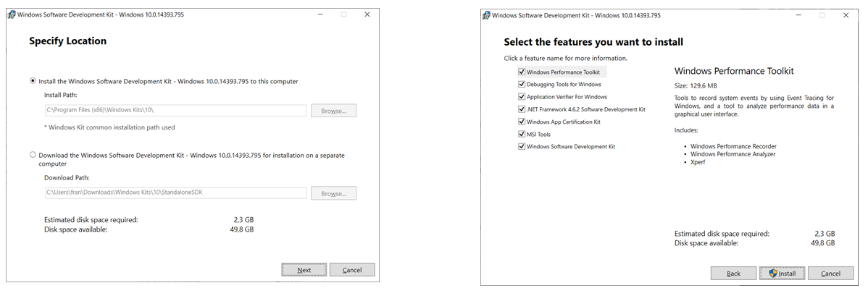Minimize the Specify Location installer window
The height and width of the screenshot is (296, 868).
tap(321, 14)
